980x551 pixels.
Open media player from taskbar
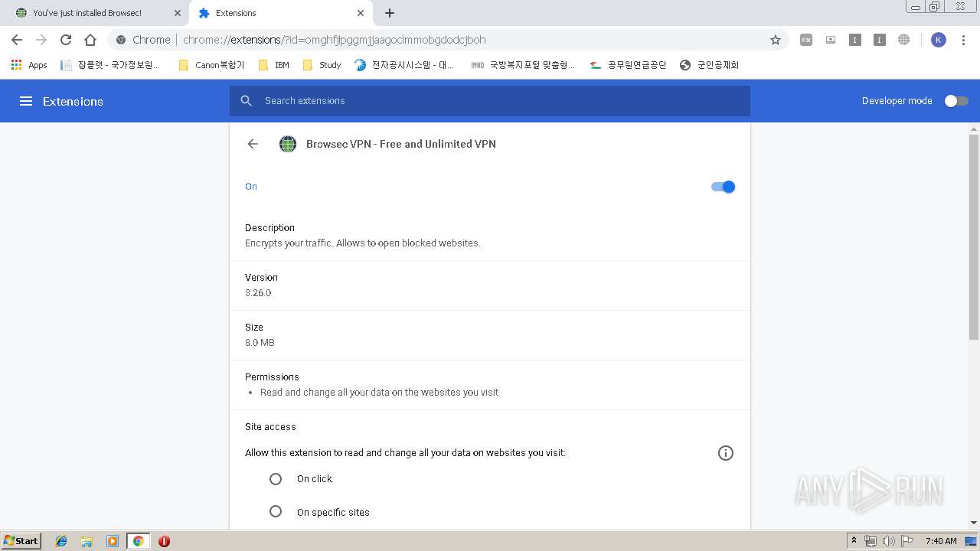tap(113, 541)
